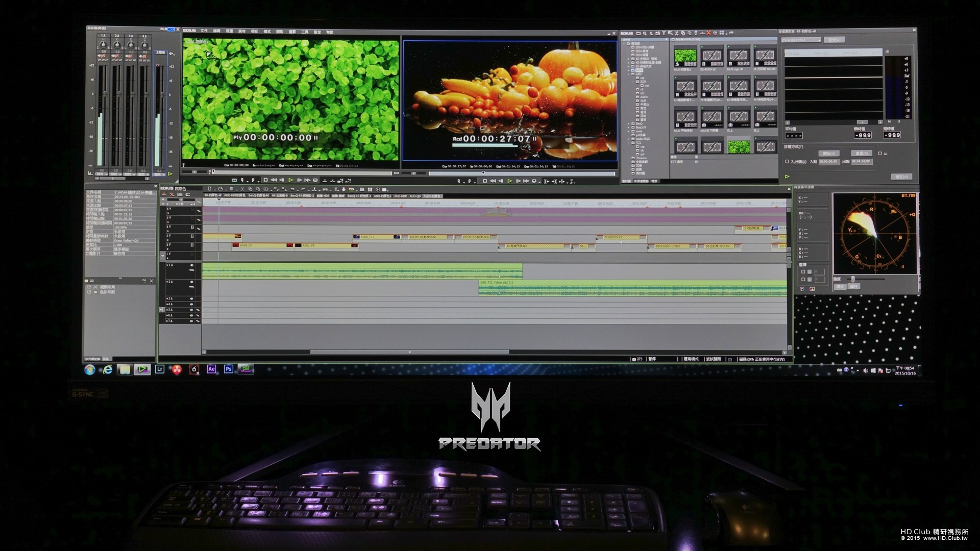Screen dimensions: 980x551
Task: Expand the 3A audio track
Action: point(167,299)
